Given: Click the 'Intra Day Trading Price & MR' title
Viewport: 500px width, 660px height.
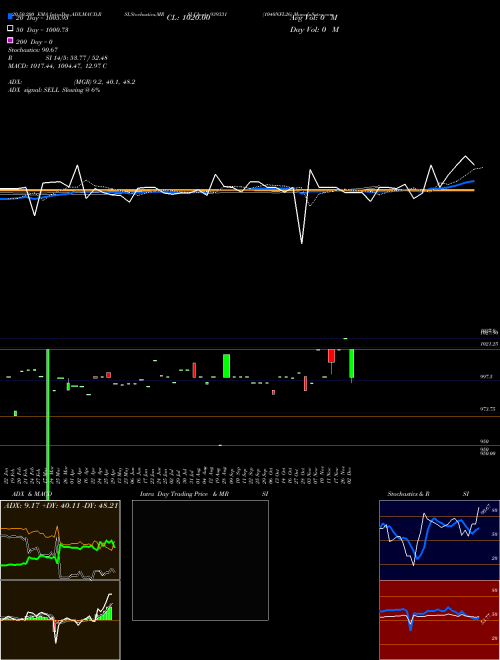Looking at the screenshot, I should pos(184,494).
